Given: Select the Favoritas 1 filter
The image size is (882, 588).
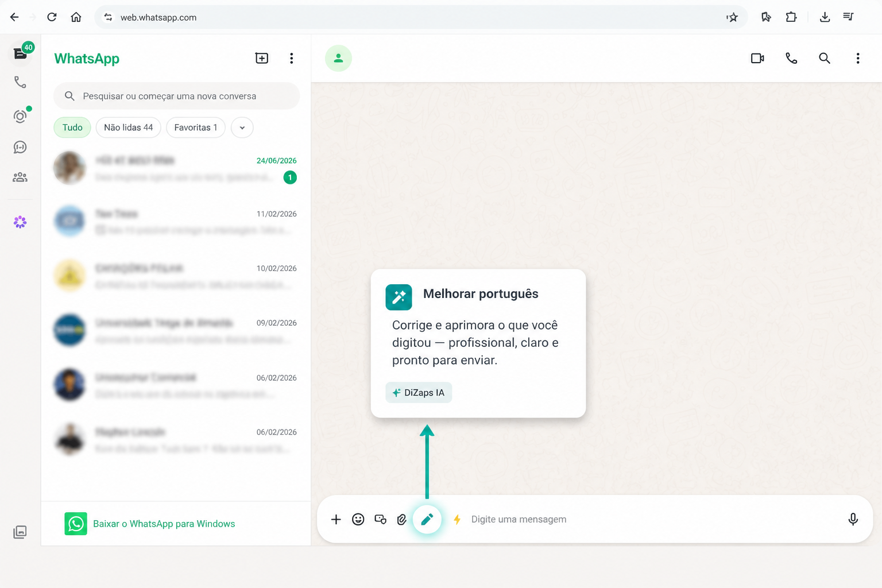Looking at the screenshot, I should click(196, 127).
